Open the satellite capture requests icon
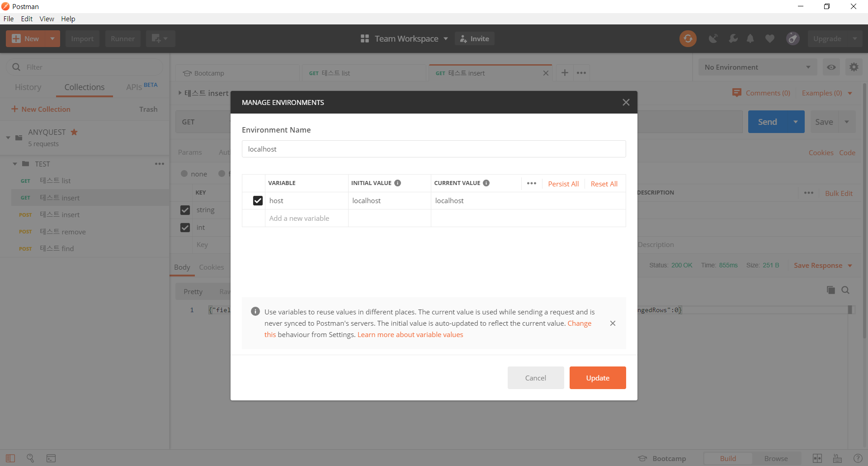868x466 pixels. (x=713, y=38)
